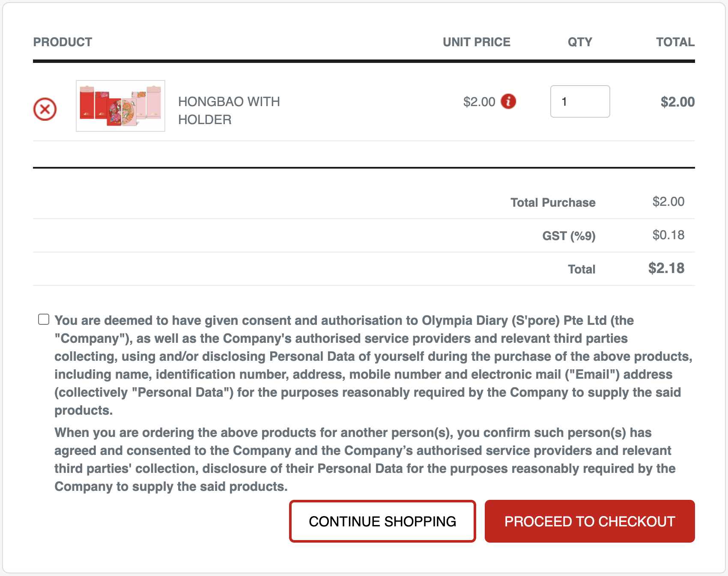Remove Hongbao with Holder from cart
This screenshot has width=728, height=576.
(45, 109)
